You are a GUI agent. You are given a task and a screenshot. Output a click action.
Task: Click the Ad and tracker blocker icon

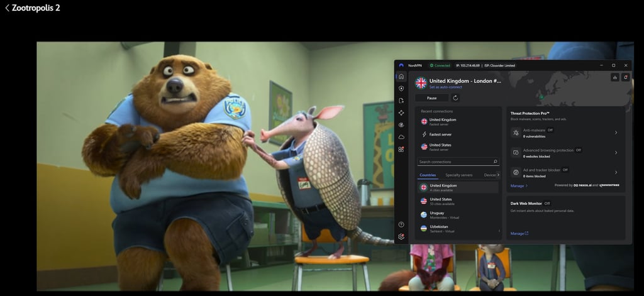(516, 172)
